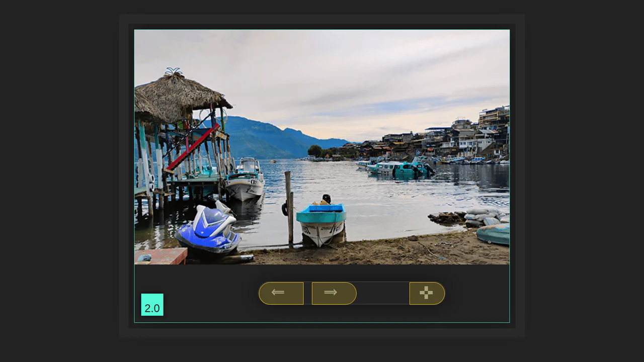This screenshot has height=362, width=644.
Task: Advance to next image with right arrow
Action: click(334, 293)
